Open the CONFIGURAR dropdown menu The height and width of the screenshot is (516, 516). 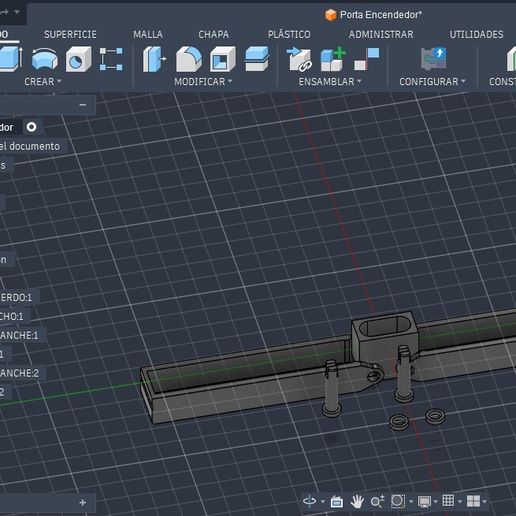point(432,82)
